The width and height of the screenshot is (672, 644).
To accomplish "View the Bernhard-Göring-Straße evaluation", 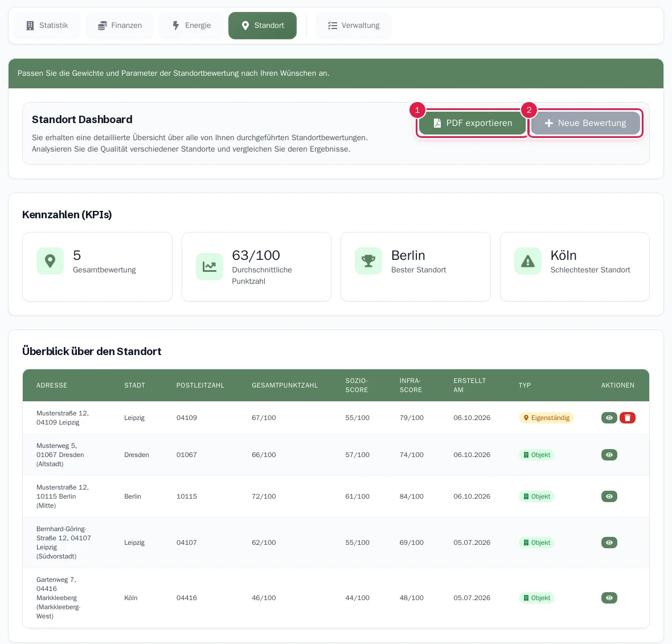I will click(x=609, y=543).
